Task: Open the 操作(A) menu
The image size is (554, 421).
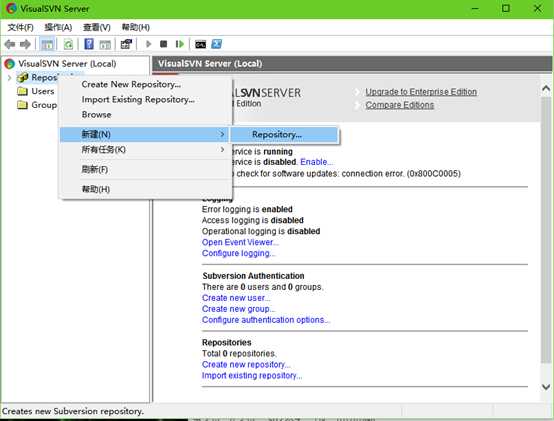Action: point(58,27)
